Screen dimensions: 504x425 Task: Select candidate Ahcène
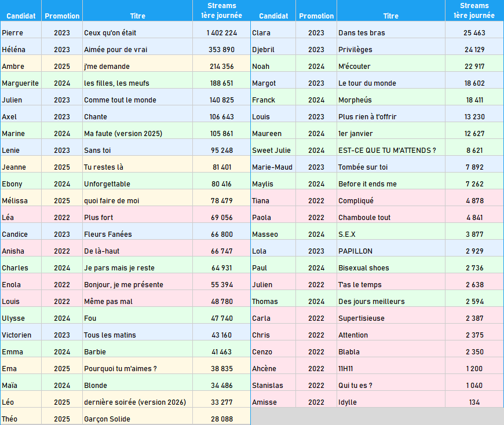(273, 365)
